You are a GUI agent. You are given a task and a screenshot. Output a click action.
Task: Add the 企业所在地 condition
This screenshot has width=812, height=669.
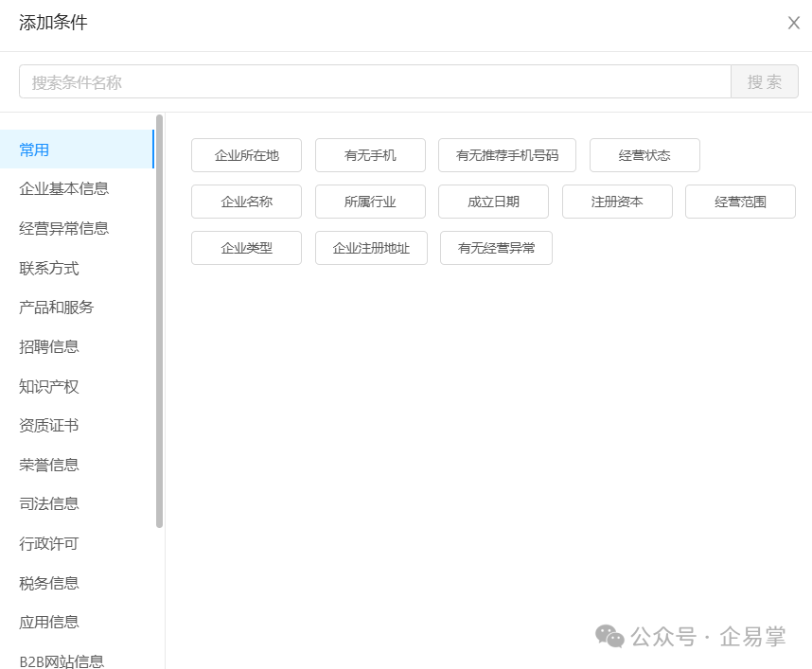coord(246,155)
